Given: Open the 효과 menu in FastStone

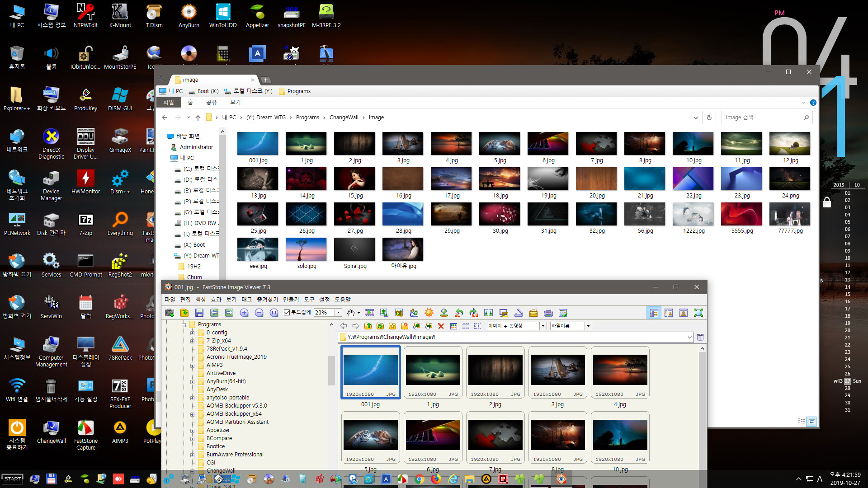Looking at the screenshot, I should tap(216, 300).
